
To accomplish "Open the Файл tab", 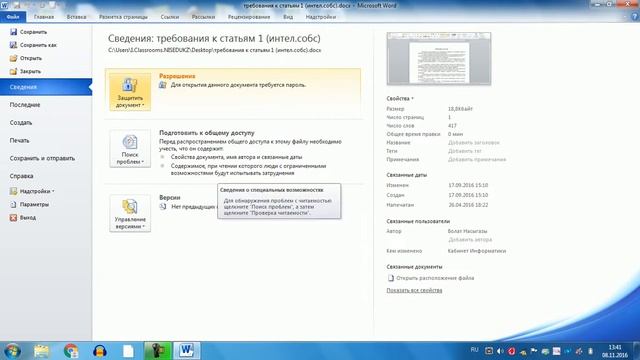I will pos(13,17).
